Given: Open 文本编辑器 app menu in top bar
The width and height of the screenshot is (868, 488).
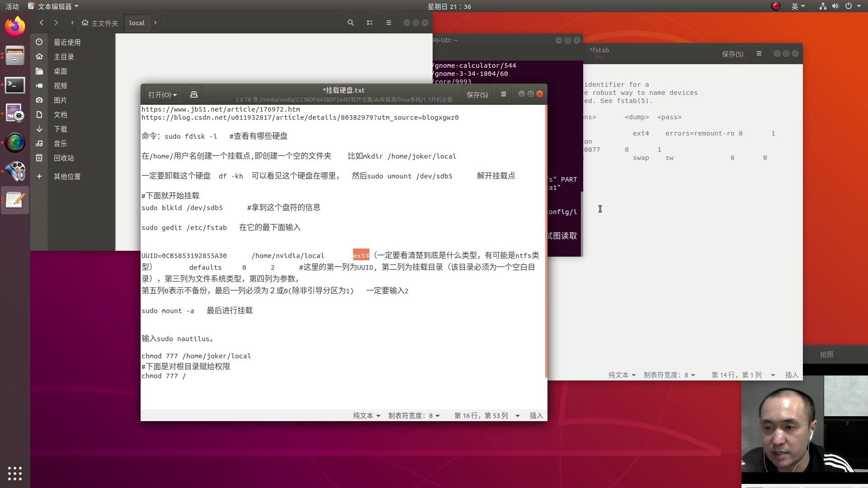Looking at the screenshot, I should (x=53, y=6).
